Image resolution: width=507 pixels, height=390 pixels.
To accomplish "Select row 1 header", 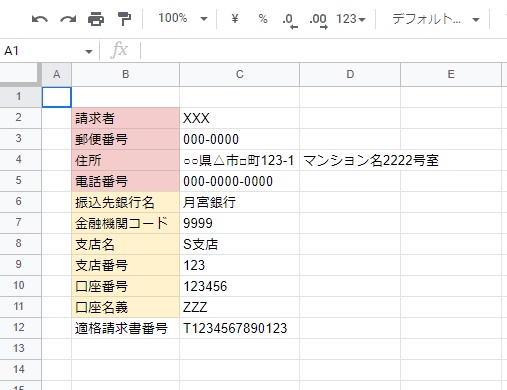I will point(20,97).
